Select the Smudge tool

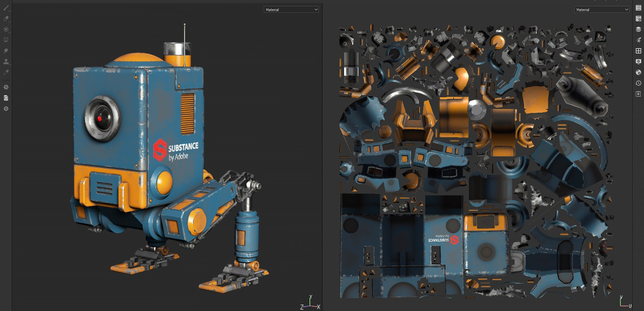(6, 51)
